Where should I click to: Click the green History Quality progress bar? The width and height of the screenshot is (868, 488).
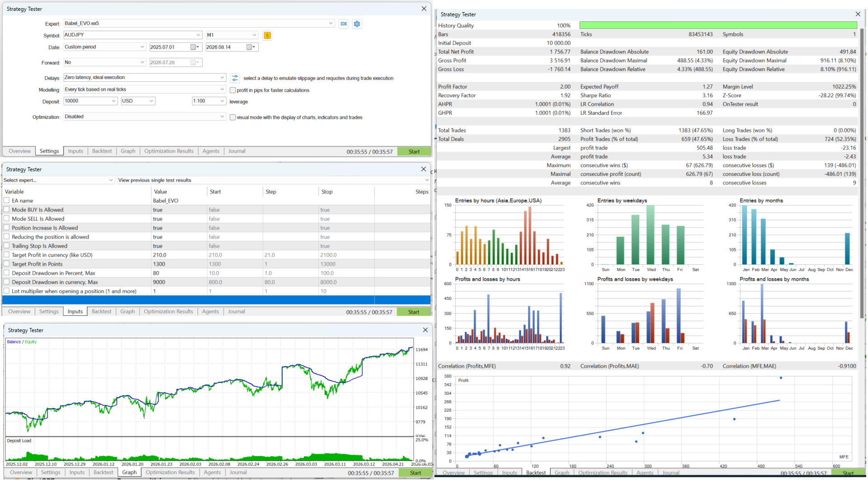point(718,26)
